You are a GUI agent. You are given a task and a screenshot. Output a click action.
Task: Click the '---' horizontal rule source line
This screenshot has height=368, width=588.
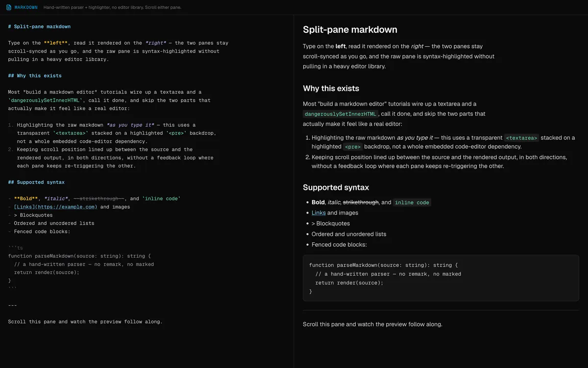click(13, 305)
